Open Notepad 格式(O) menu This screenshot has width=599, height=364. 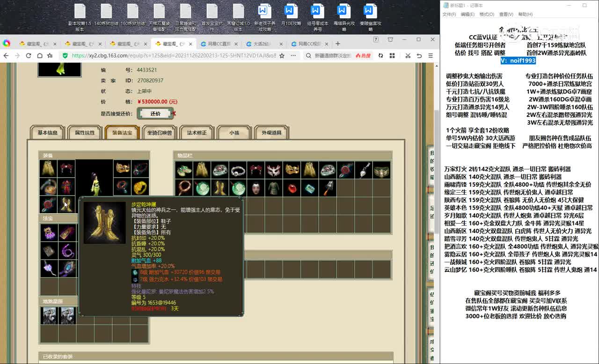point(487,15)
